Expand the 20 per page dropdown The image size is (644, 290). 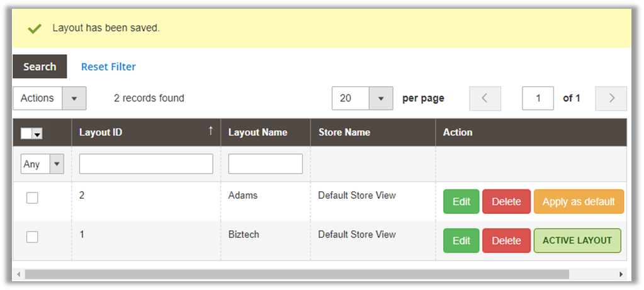[362, 98]
